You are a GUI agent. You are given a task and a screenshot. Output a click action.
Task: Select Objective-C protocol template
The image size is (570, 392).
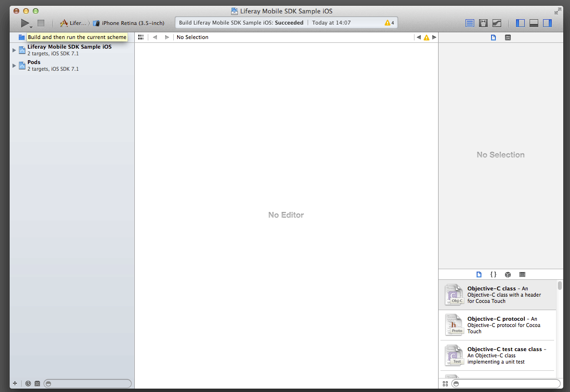tap(498, 325)
